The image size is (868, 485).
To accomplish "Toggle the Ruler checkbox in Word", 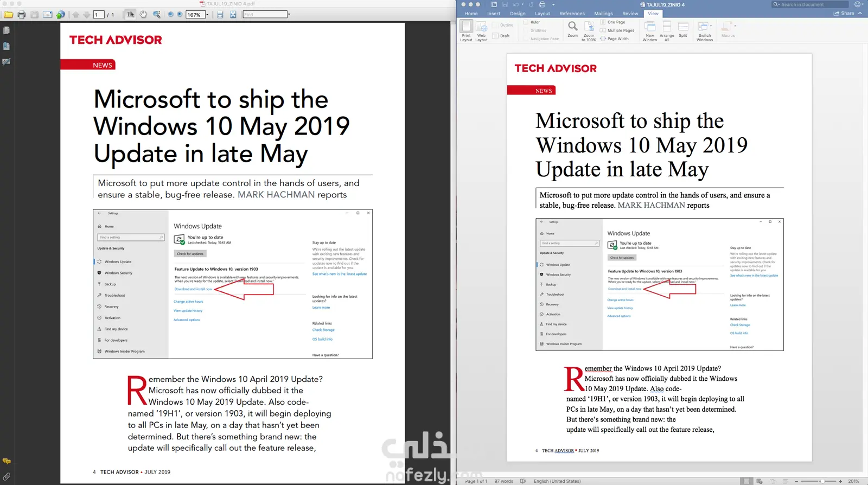I will 526,22.
